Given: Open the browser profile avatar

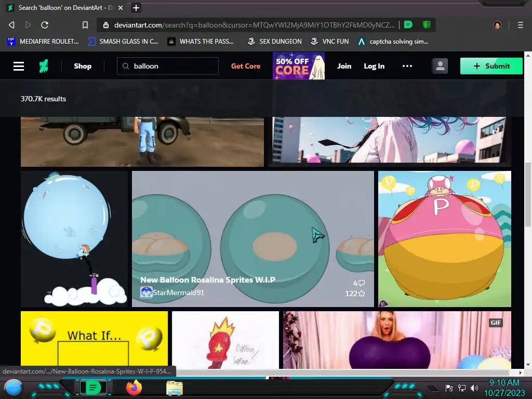Looking at the screenshot, I should coord(497,25).
